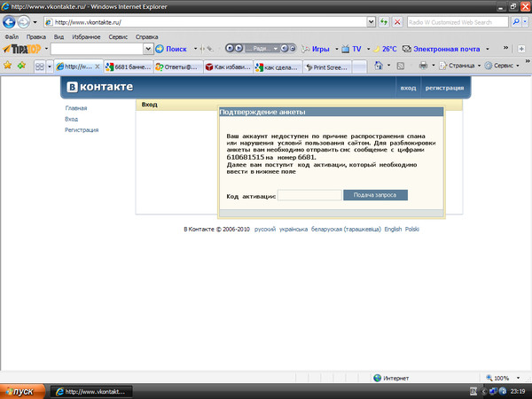The width and height of the screenshot is (532, 399).
Task: Open Электронная почта toolbar button
Action: tap(441, 49)
